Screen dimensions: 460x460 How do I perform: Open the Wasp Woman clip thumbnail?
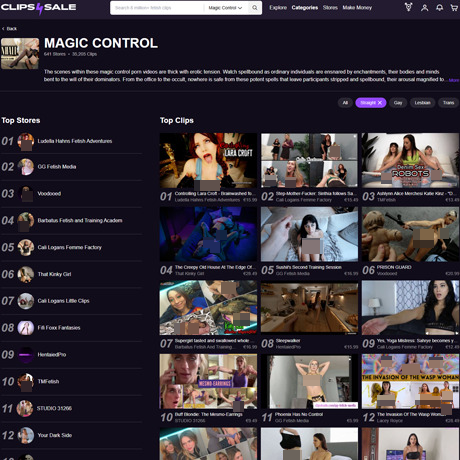410,382
